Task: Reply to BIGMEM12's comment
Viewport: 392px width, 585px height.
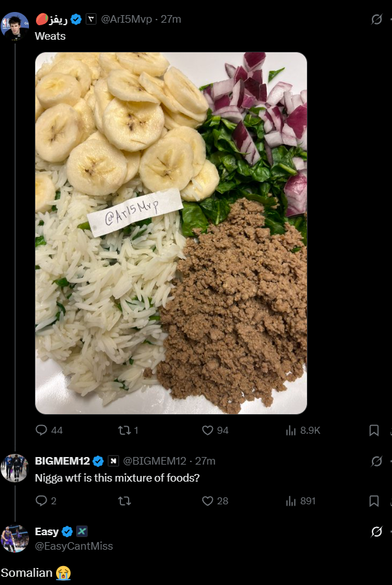Action: tap(42, 501)
